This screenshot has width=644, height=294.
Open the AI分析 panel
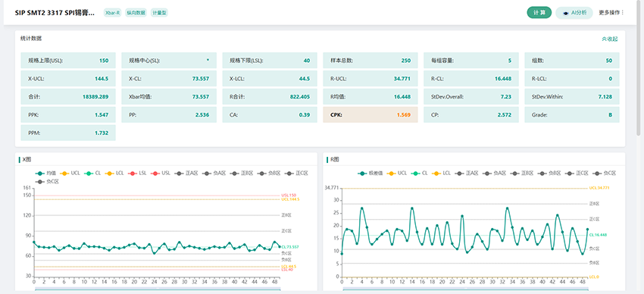(574, 13)
